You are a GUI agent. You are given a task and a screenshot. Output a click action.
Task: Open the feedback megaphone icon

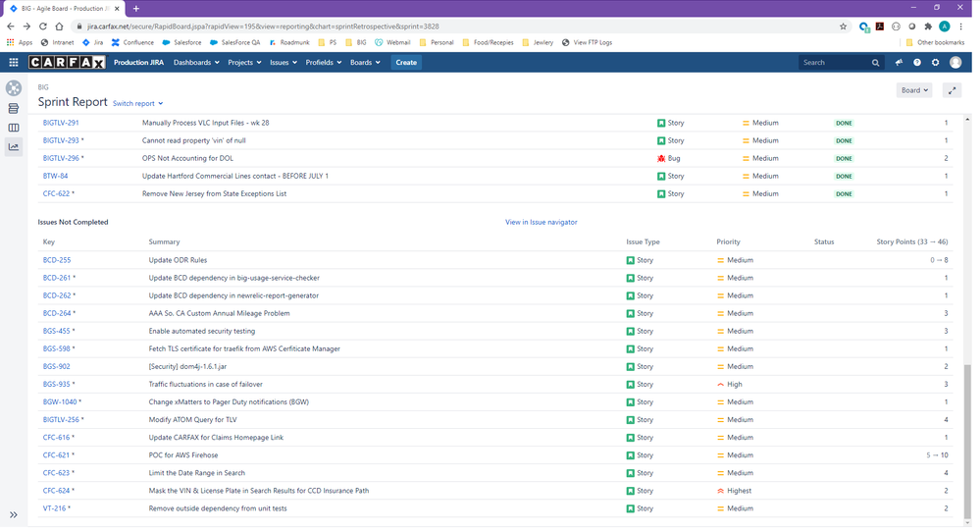coord(899,63)
